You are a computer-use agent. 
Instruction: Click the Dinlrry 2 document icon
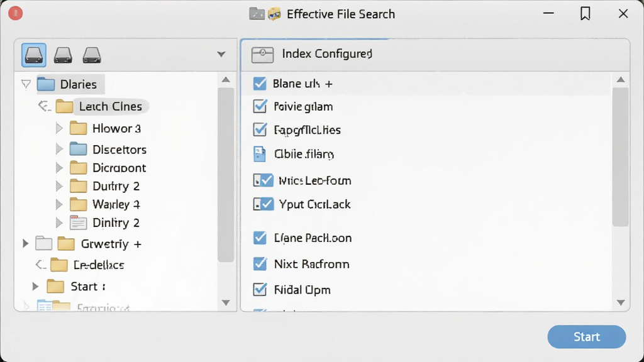(x=78, y=222)
